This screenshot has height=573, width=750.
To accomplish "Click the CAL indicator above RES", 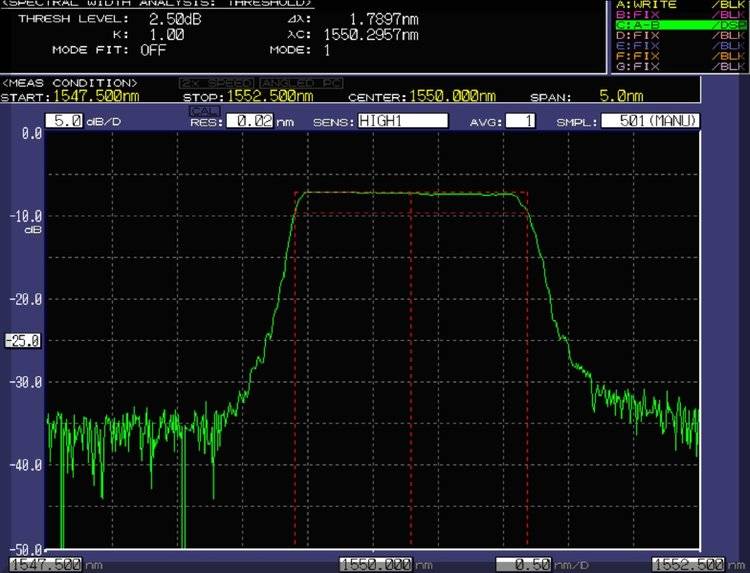I will click(x=204, y=111).
